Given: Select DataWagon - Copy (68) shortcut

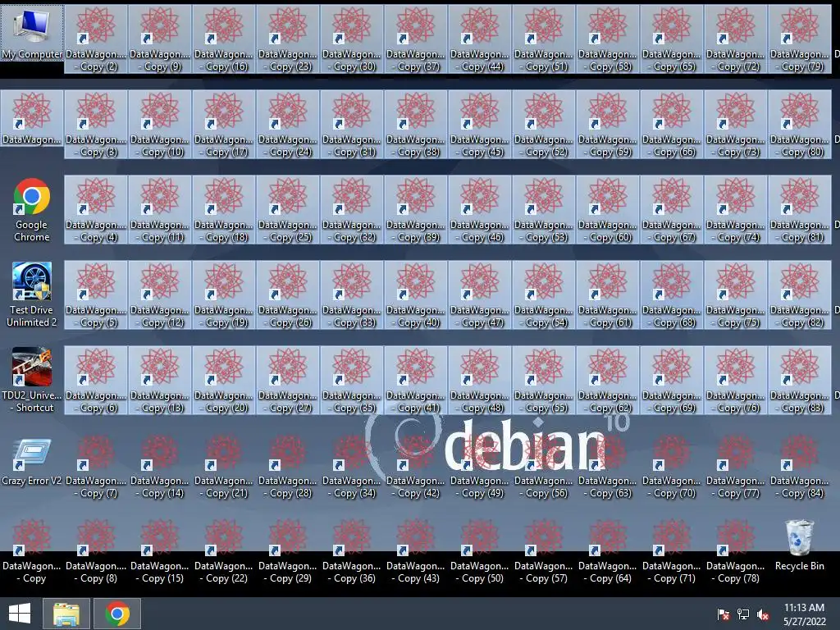Looking at the screenshot, I should click(x=672, y=295).
